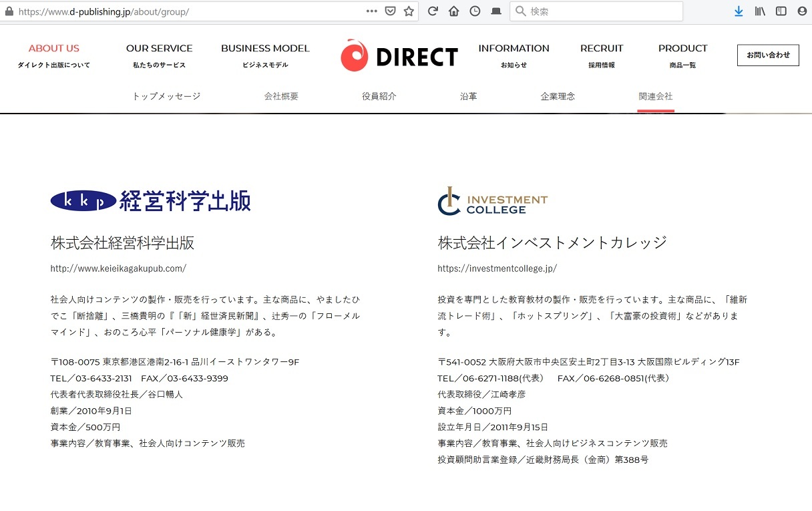Switch to 役員紹介 tab

[x=379, y=96]
